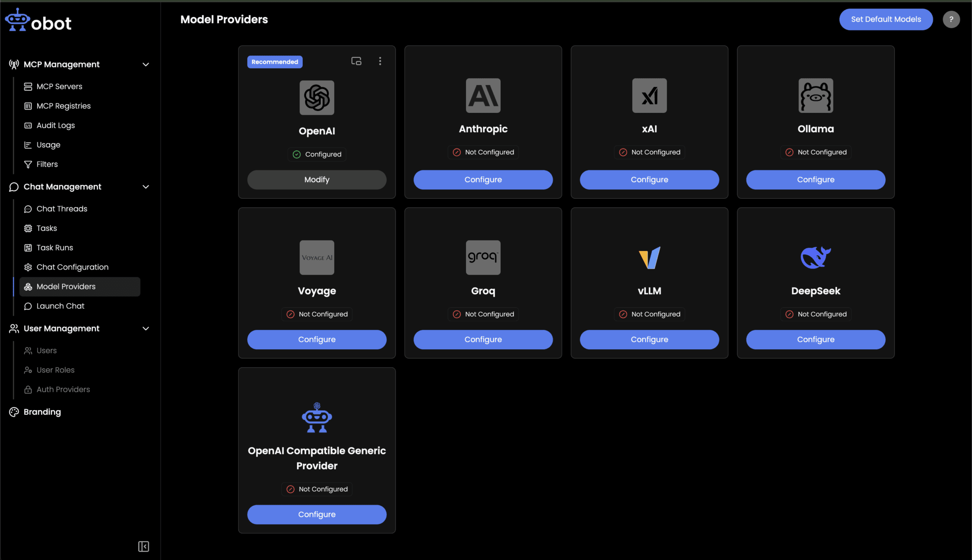Image resolution: width=972 pixels, height=560 pixels.
Task: Click the Set Default Models button
Action: point(886,19)
